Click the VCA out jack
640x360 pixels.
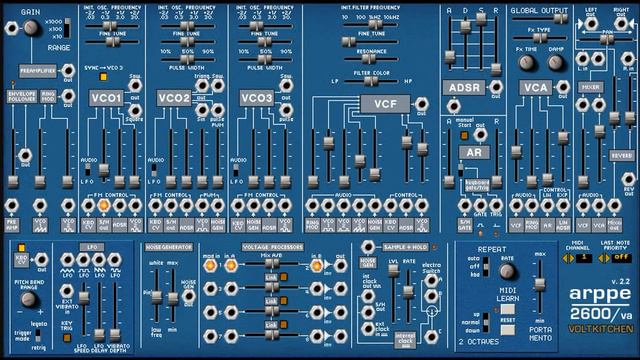pyautogui.click(x=563, y=87)
